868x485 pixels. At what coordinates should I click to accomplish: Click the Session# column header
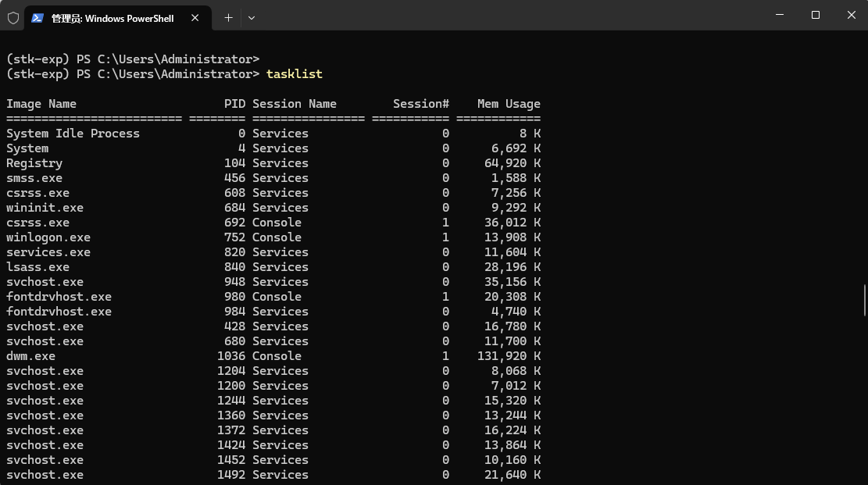click(420, 104)
